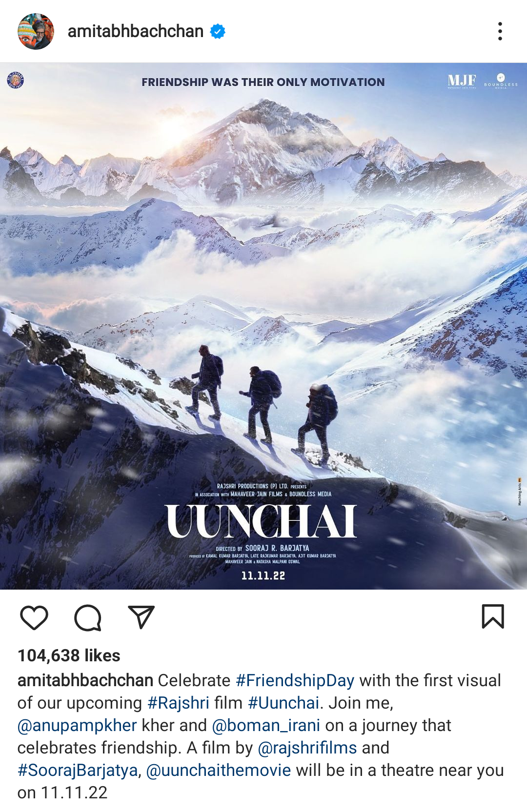527x812 pixels.
Task: Open amitabhbachchan username in the header
Action: [136, 31]
